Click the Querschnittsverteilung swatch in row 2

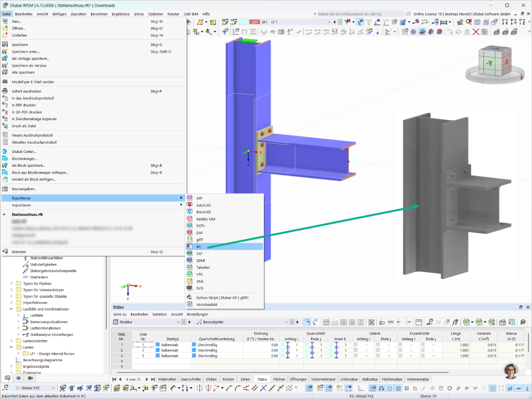click(194, 350)
